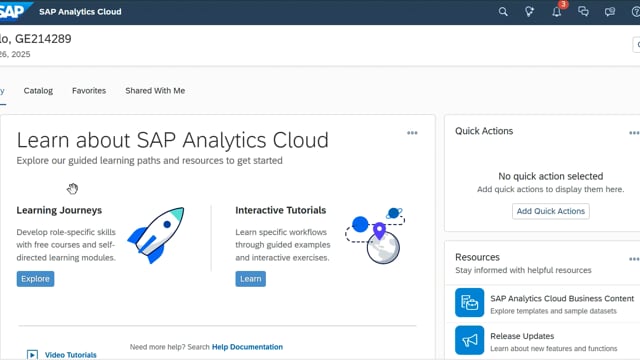Open the search magnifier icon
The height and width of the screenshot is (360, 640).
(x=503, y=12)
